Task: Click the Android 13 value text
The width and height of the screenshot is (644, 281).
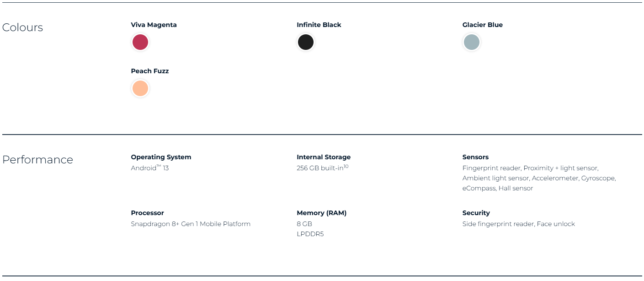Action: click(x=150, y=168)
